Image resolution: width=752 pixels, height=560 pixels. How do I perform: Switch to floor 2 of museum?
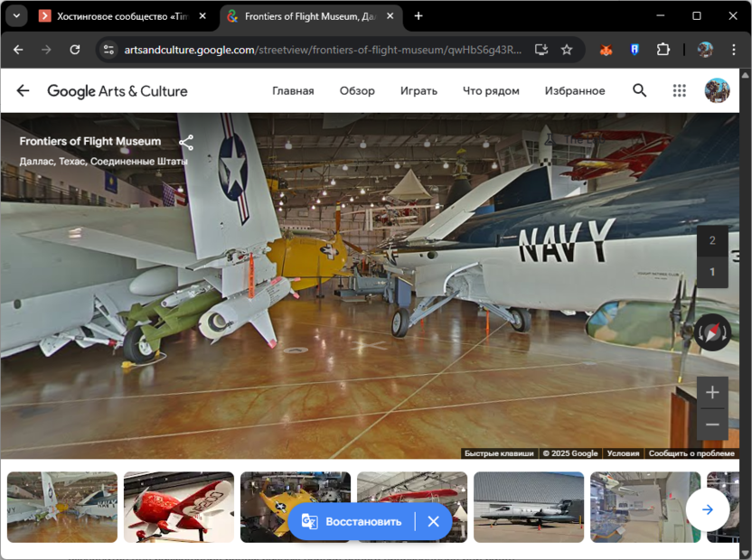tap(712, 240)
